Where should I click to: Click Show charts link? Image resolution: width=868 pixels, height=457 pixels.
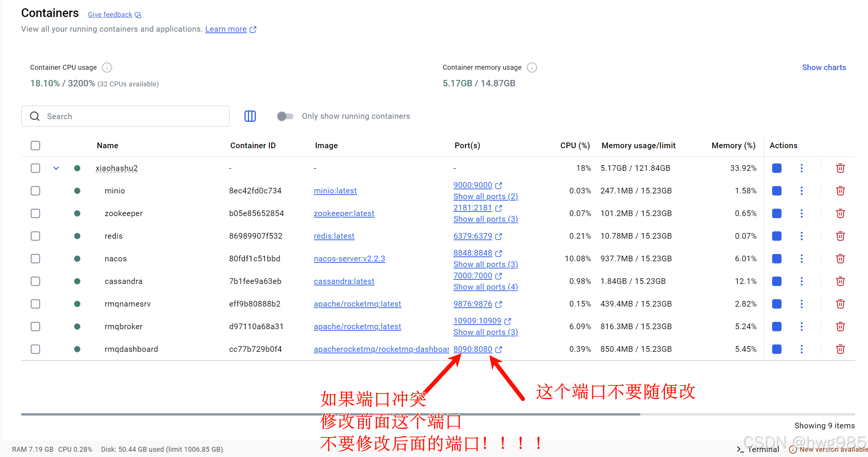[824, 67]
